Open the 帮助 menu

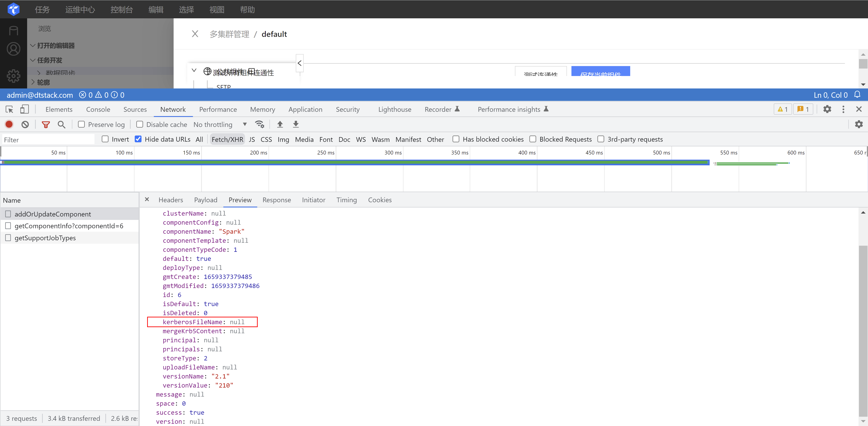247,10
